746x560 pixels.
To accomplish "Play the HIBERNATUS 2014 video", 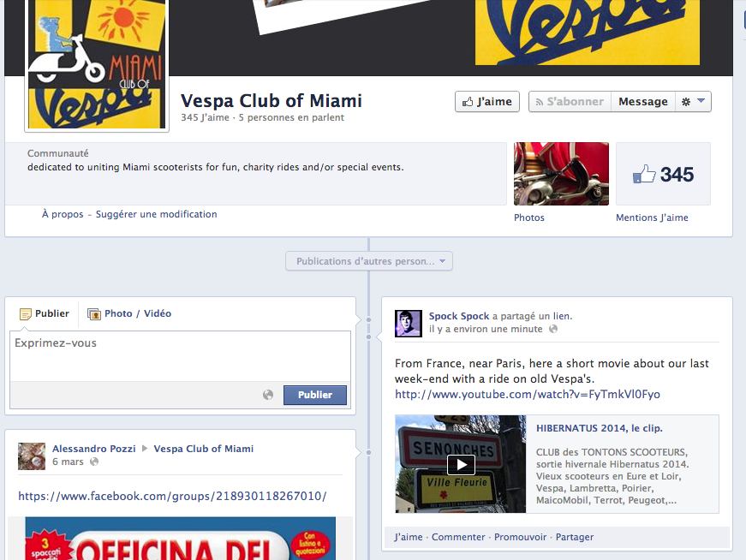I will (461, 464).
